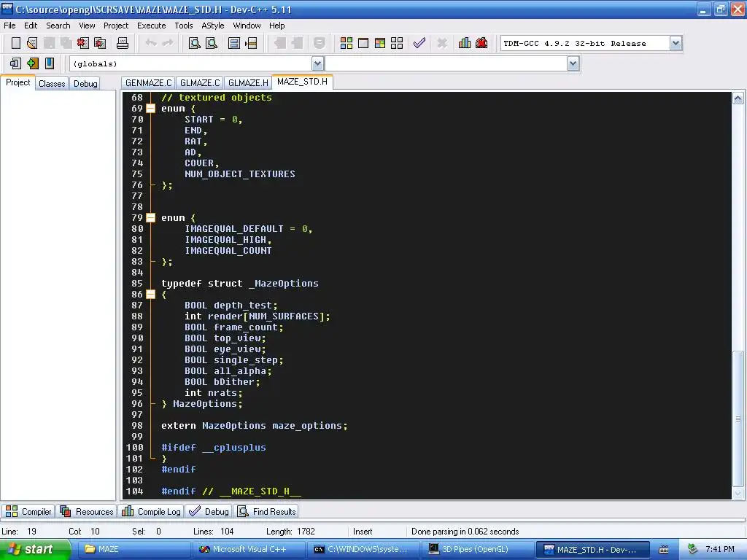Viewport: 747px width, 560px height.
Task: Click the Go to line icon
Action: 251,43
